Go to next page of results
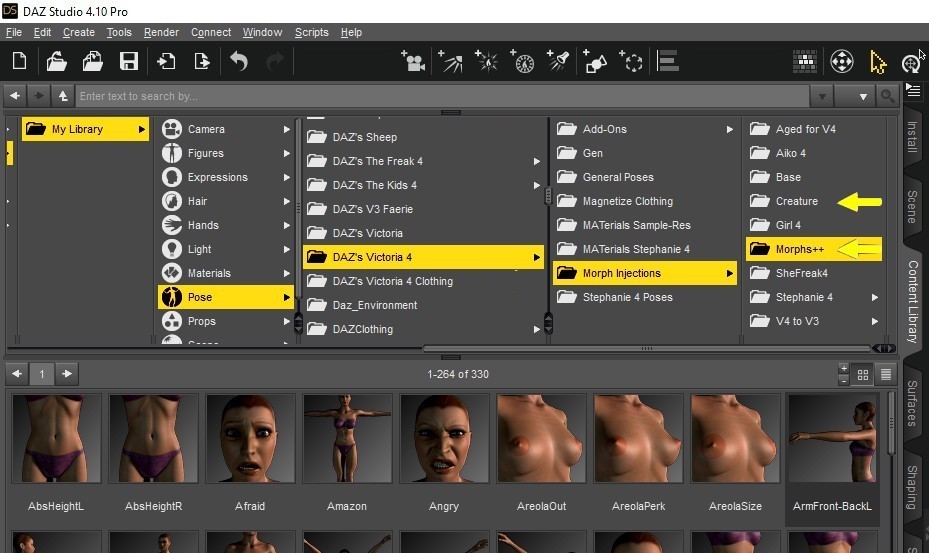Screen dimensions: 929x553 (67, 374)
